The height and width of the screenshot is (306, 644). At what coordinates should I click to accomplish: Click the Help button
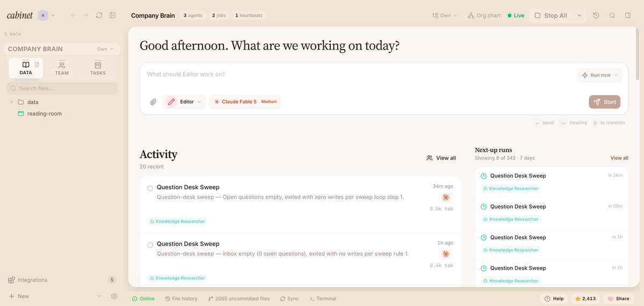coord(554,298)
